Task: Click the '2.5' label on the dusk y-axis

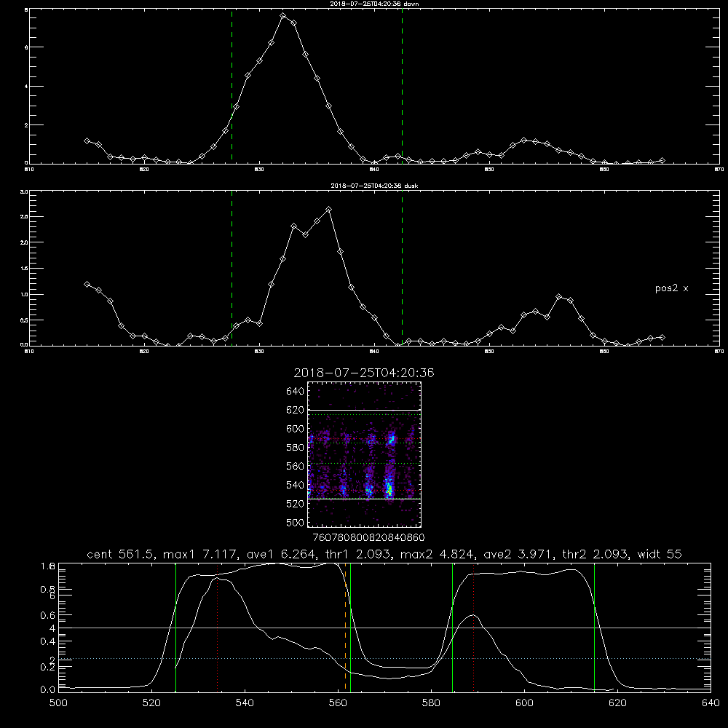Action: (x=24, y=217)
